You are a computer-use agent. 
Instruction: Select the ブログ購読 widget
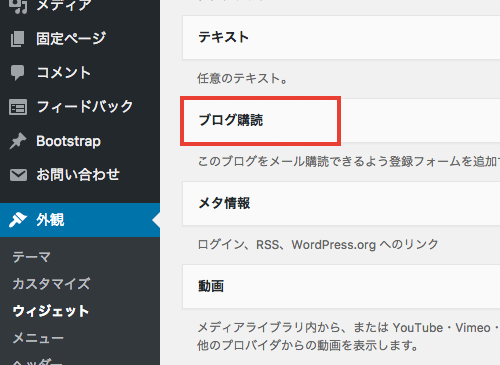341,121
